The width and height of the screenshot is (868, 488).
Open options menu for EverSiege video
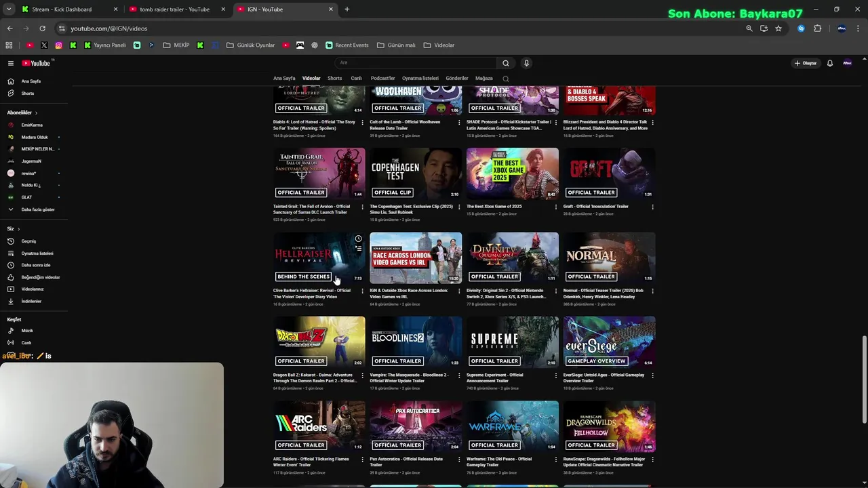[x=652, y=375]
